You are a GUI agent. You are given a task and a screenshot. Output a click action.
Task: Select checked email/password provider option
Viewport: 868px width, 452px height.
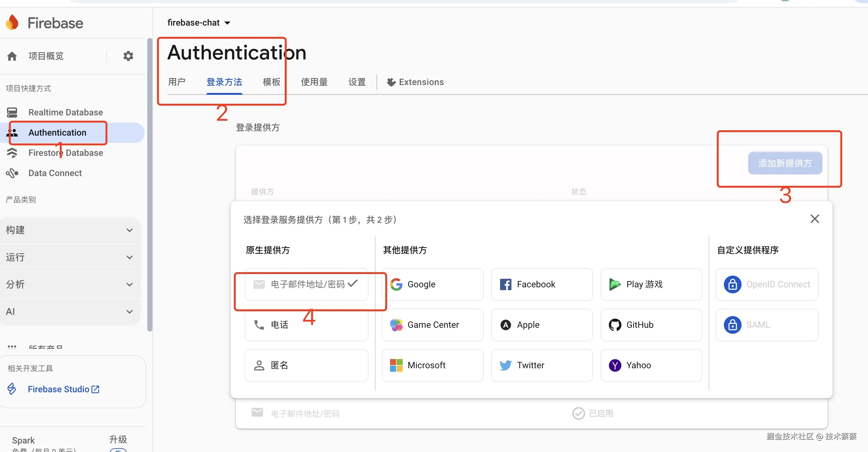coord(306,284)
